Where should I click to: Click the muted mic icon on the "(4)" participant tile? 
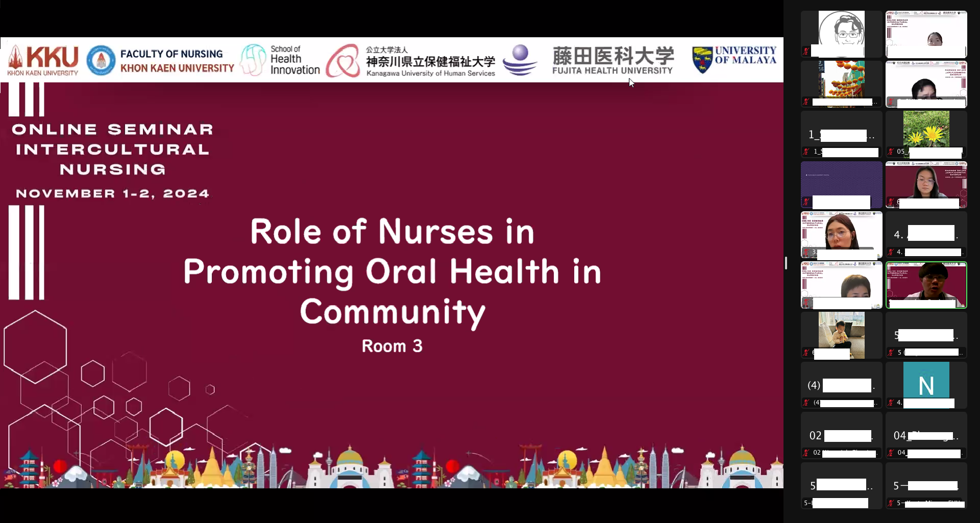pos(806,403)
